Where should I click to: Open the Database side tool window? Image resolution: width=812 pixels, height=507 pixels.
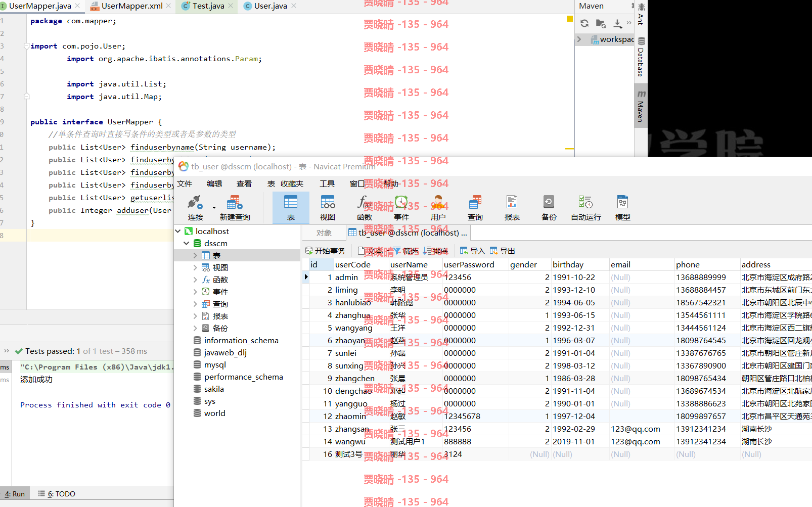coord(641,57)
